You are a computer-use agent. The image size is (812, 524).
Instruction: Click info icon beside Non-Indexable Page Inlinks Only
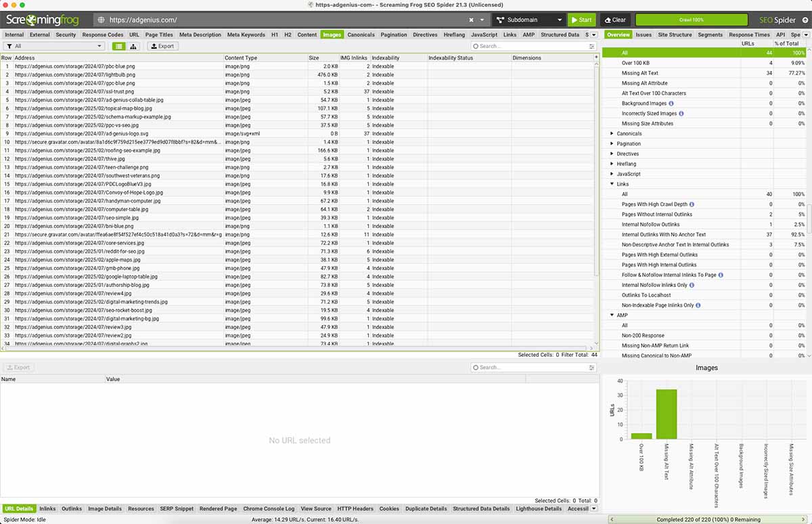tap(698, 305)
